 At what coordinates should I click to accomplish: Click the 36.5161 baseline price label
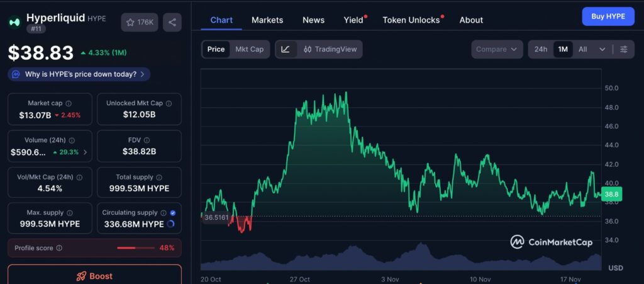click(216, 217)
